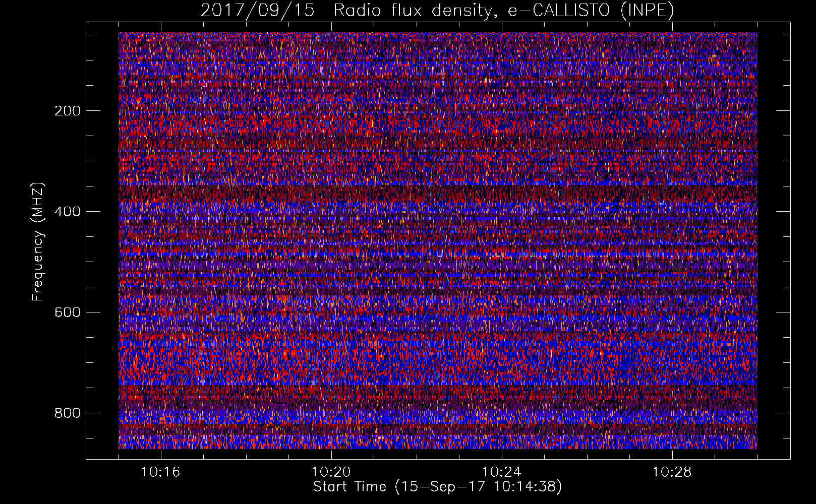The height and width of the screenshot is (504, 816).
Task: Click the 10:16 time tick label
Action: click(161, 472)
